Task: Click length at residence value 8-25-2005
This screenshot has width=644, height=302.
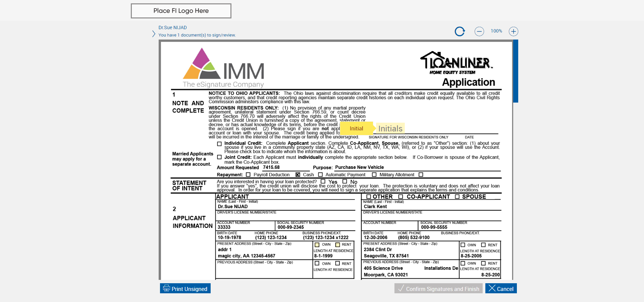Action: [x=471, y=256]
